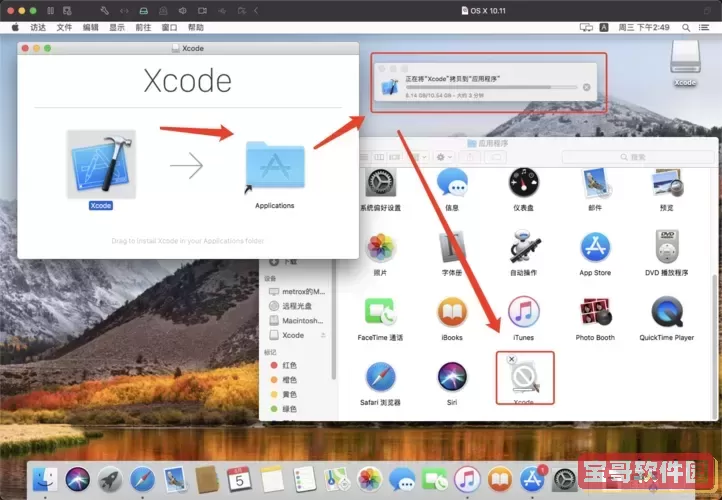Image resolution: width=722 pixels, height=500 pixels.
Task: Select the copying Xcode icon in Applications
Action: pyautogui.click(x=524, y=378)
